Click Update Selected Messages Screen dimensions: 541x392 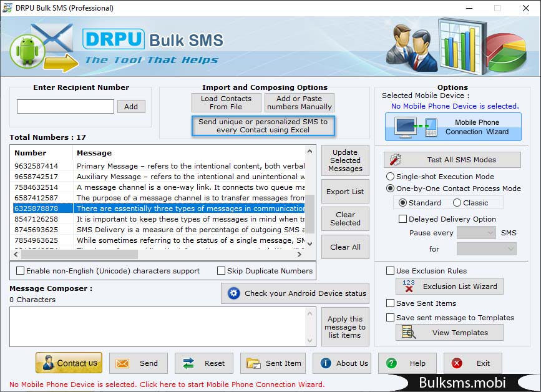coord(345,160)
